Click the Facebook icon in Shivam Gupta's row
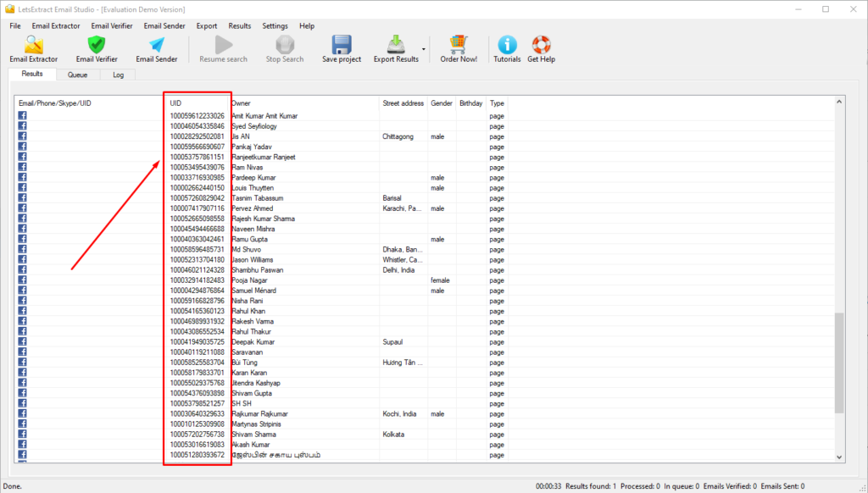The image size is (868, 493). click(22, 393)
